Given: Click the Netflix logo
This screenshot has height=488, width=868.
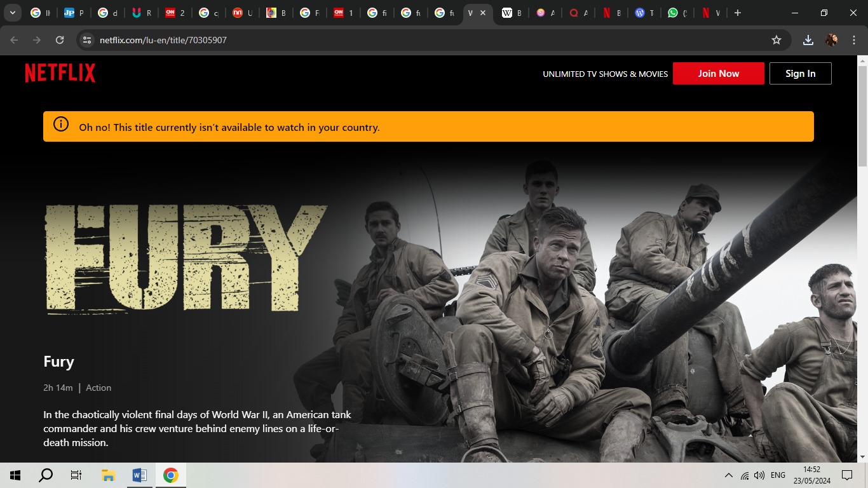Looking at the screenshot, I should click(60, 73).
